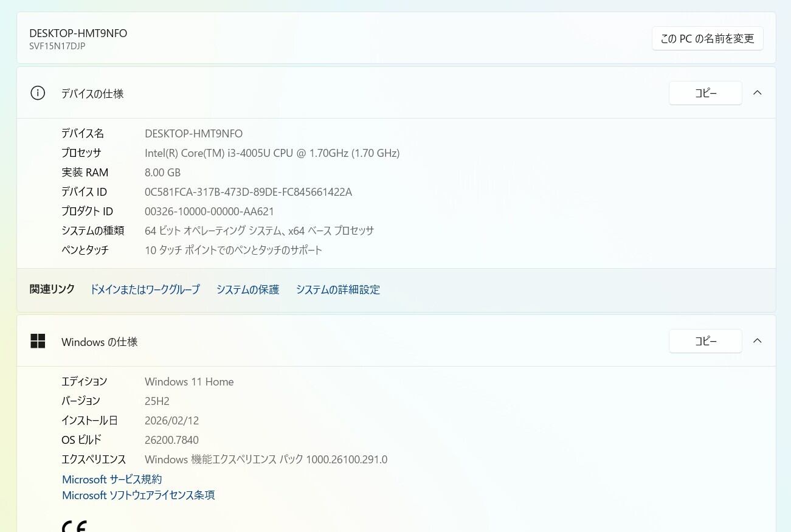791x532 pixels.
Task: Open ドメインまたはワークグループ link
Action: (x=145, y=289)
